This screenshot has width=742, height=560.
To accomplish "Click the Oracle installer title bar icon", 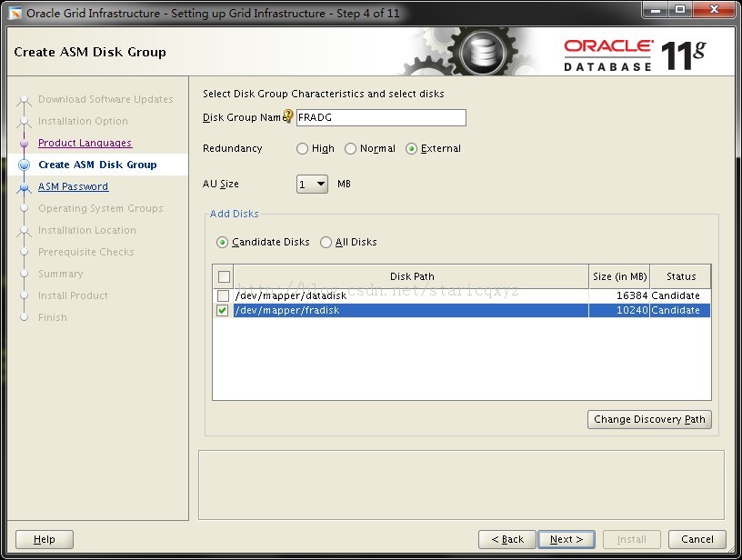I will (15, 13).
